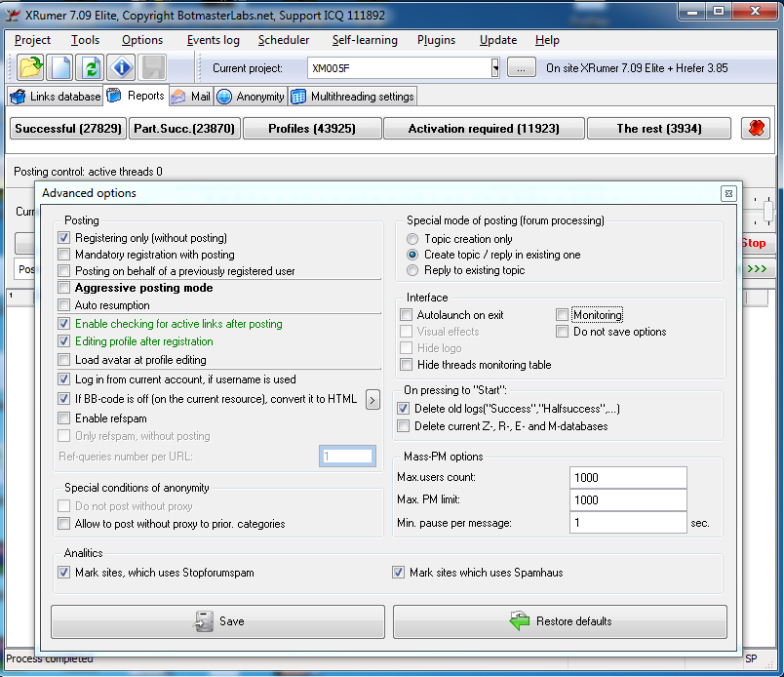784x677 pixels.
Task: Enable Hide threads monitoring table
Action: click(406, 364)
